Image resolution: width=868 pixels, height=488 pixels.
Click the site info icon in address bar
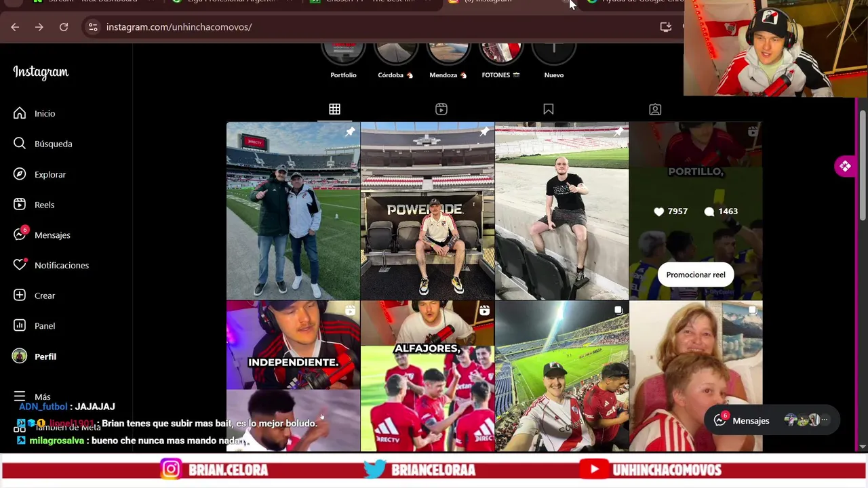click(93, 27)
